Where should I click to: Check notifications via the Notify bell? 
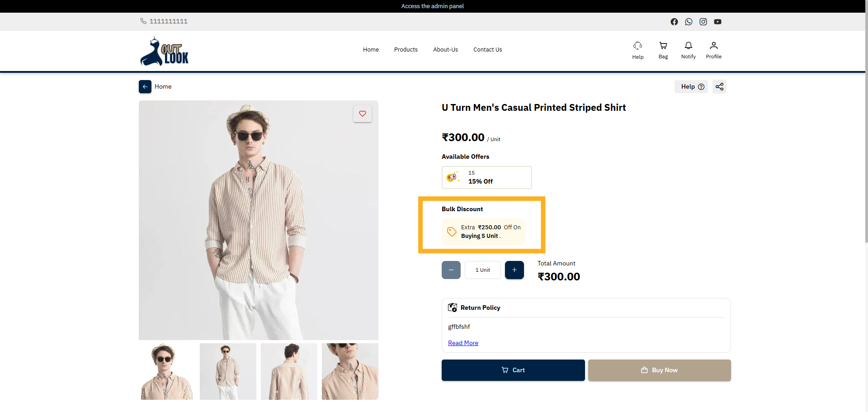(x=688, y=50)
